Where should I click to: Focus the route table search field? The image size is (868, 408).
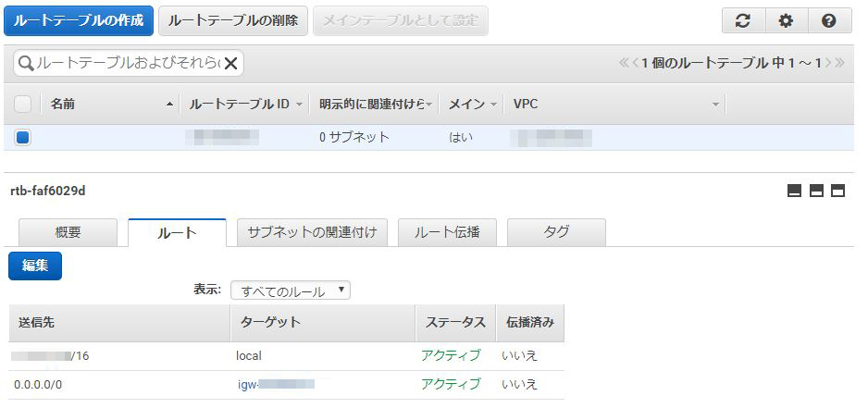click(x=128, y=63)
